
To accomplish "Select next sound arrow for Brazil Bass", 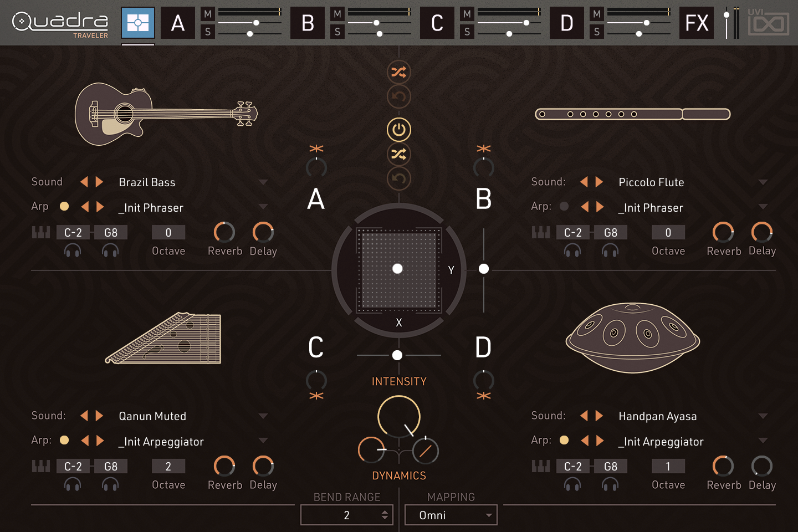I will point(100,182).
